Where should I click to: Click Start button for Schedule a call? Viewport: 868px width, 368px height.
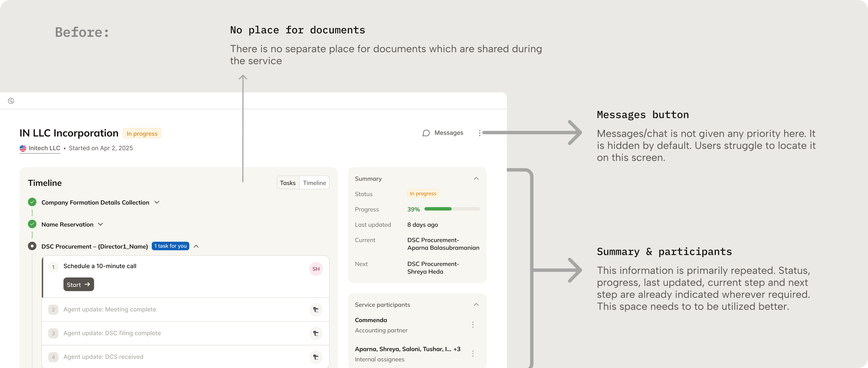pos(78,284)
